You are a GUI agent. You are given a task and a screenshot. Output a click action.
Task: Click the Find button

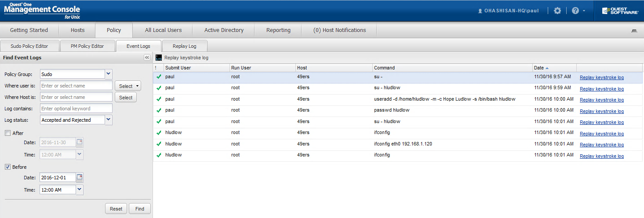tap(140, 209)
